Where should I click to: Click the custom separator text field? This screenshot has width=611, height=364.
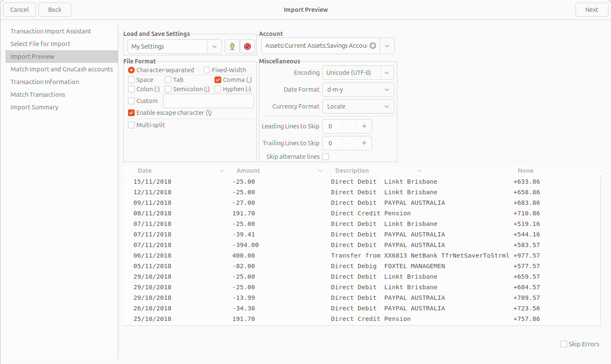click(x=208, y=101)
